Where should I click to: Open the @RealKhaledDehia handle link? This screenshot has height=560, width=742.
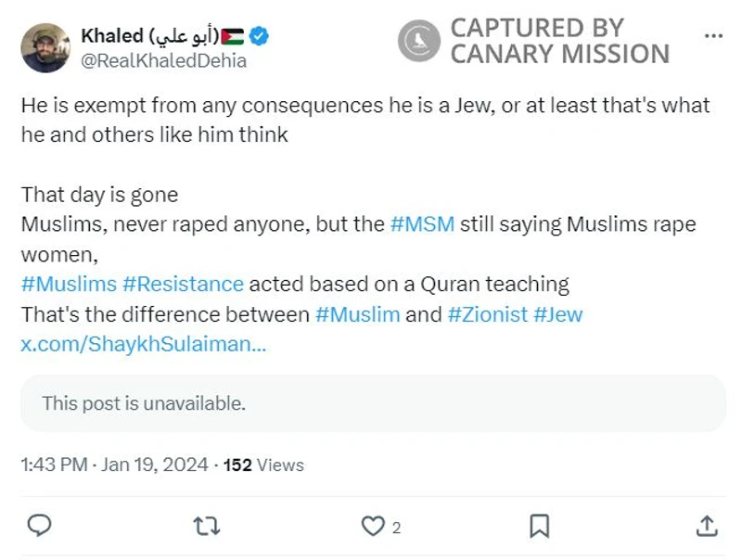point(164,61)
